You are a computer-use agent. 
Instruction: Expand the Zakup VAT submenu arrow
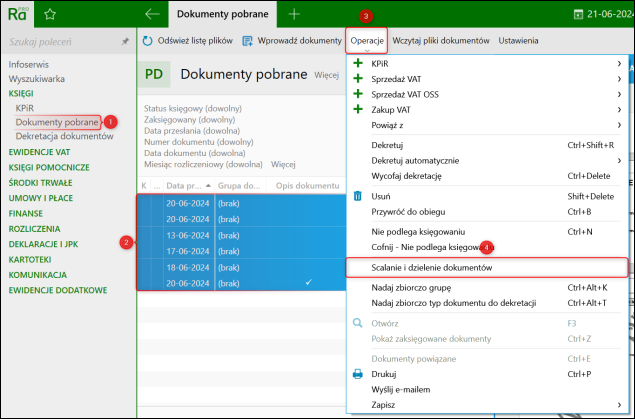[x=619, y=110]
